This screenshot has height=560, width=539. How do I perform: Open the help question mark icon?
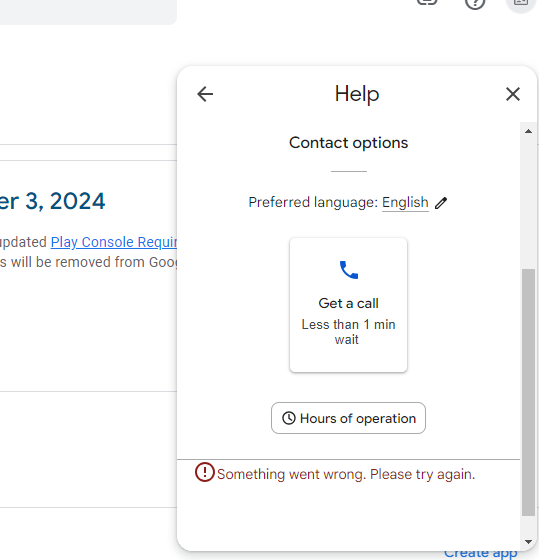(475, 4)
